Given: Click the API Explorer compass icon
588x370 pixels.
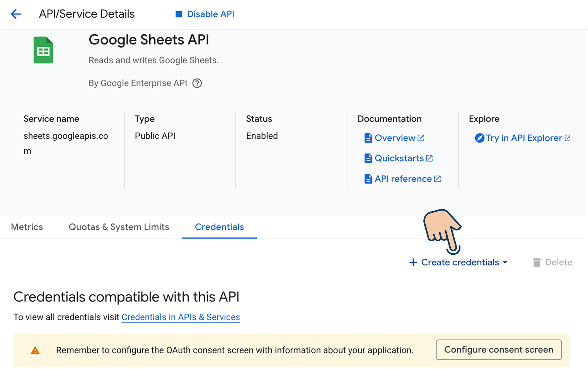Looking at the screenshot, I should click(x=479, y=138).
